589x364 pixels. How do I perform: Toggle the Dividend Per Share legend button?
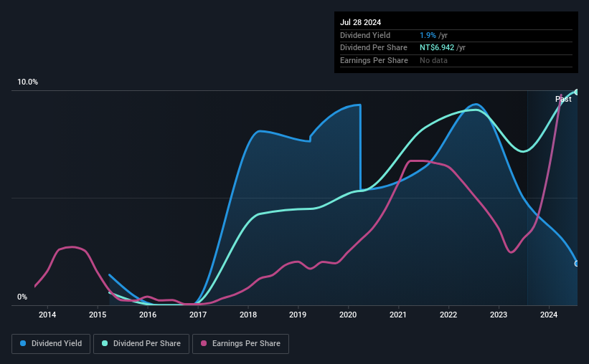pos(141,344)
